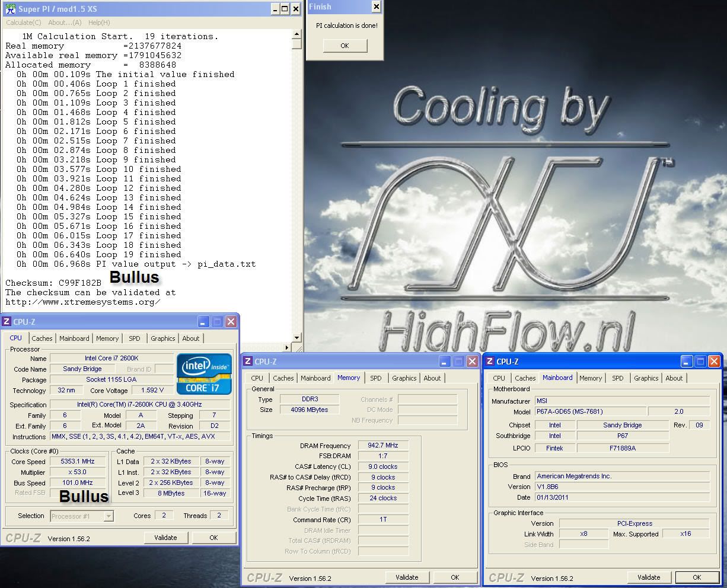The width and height of the screenshot is (727, 588).
Task: Click the 'Real memory =2137677824' line
Action: [94, 46]
